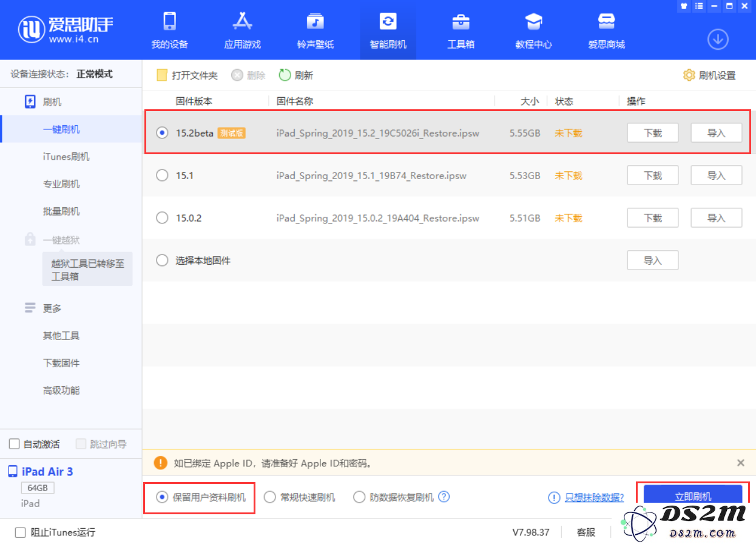Import firmware for 15.1 row

[716, 175]
